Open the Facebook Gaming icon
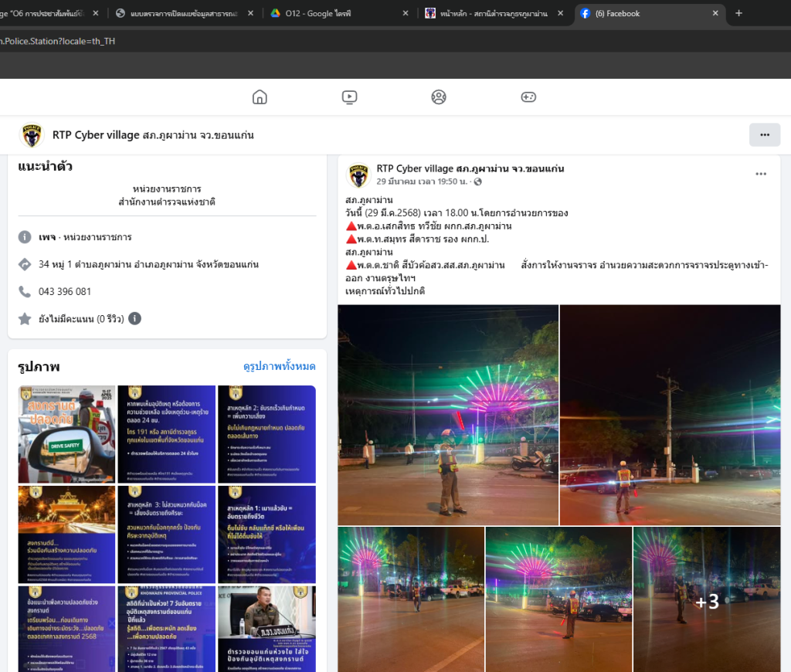 pyautogui.click(x=528, y=97)
